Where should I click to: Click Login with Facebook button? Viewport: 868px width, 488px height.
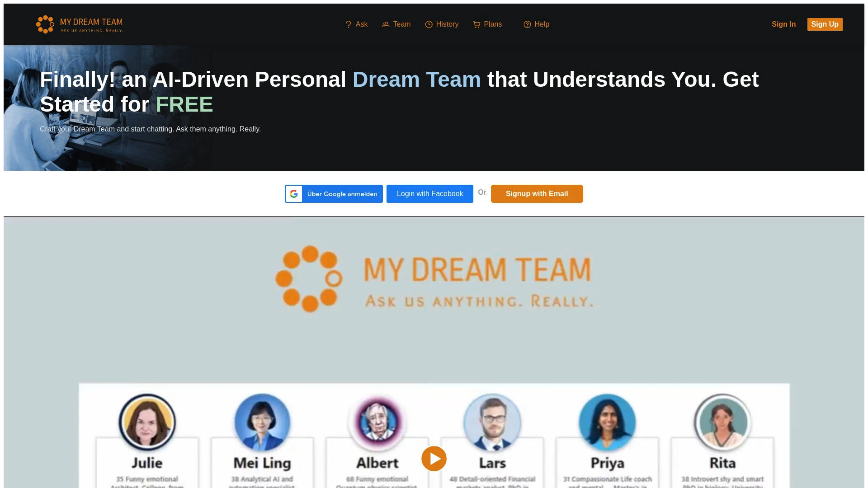[x=430, y=194]
